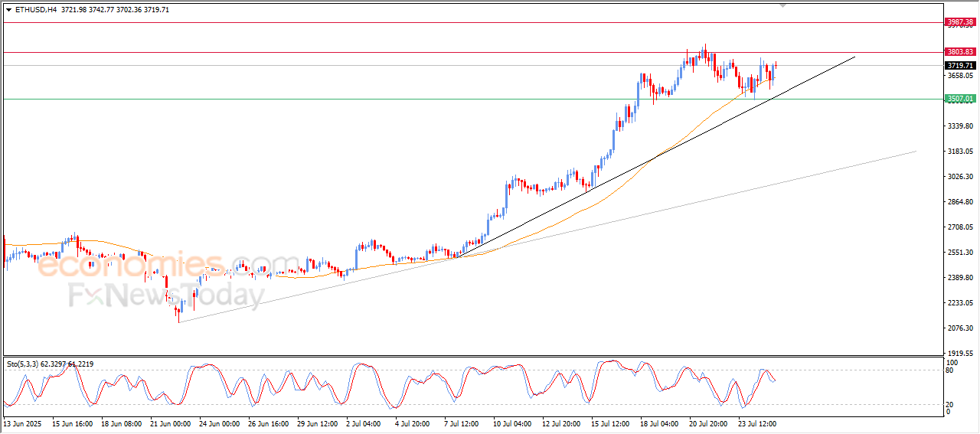Click the 3658.05 axis value
The width and height of the screenshot is (980, 434).
click(959, 76)
